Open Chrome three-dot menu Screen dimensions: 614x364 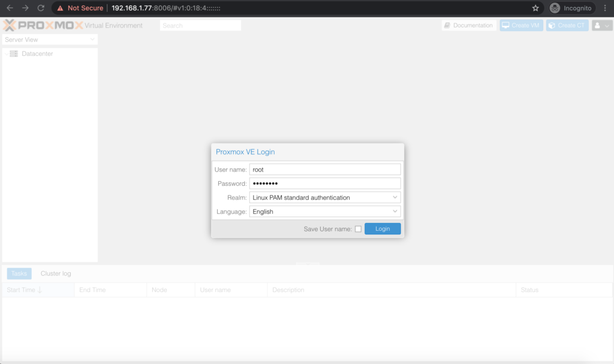[605, 8]
